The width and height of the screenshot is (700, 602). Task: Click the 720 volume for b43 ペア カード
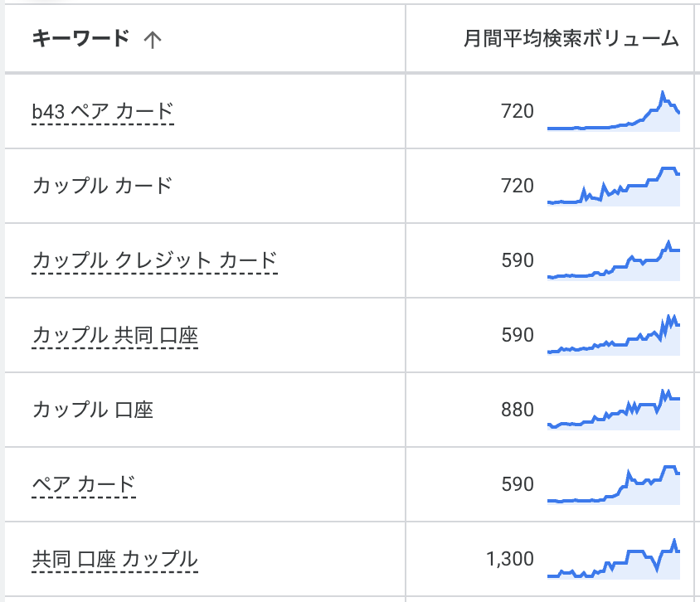518,111
